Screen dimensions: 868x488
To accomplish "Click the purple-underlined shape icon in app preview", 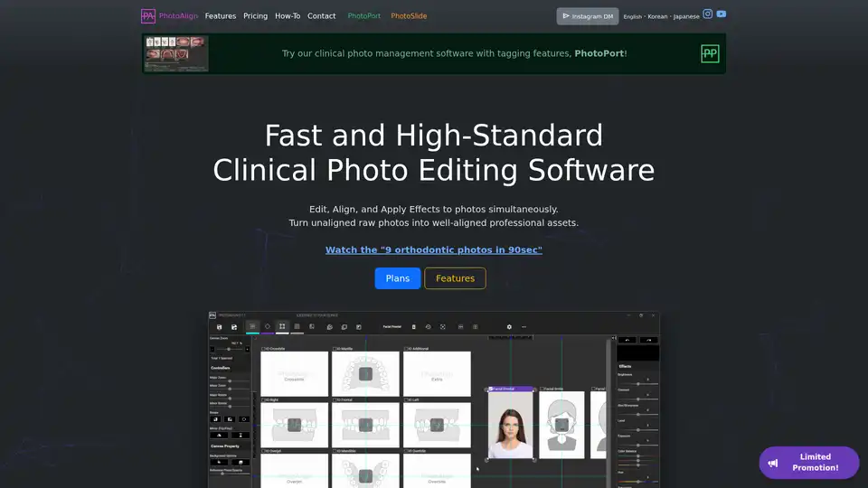I will (x=268, y=326).
